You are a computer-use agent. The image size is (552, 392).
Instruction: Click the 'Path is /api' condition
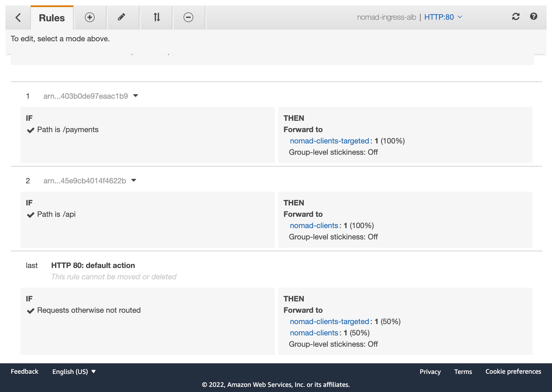[x=56, y=214]
